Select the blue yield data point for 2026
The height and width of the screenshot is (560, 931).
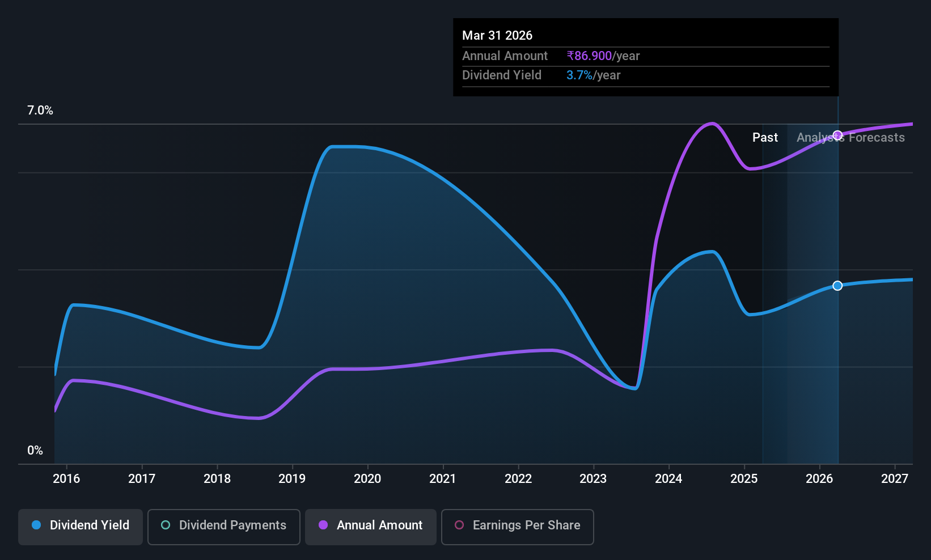tap(837, 286)
